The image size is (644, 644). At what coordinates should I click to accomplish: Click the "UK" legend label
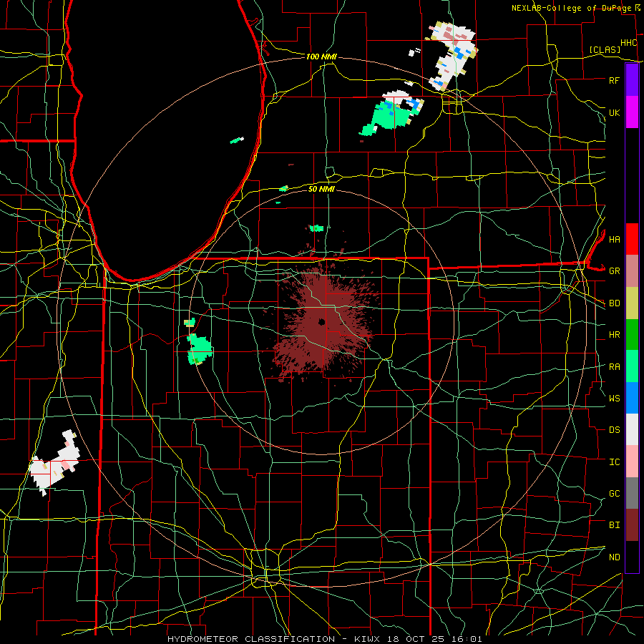[x=614, y=112]
